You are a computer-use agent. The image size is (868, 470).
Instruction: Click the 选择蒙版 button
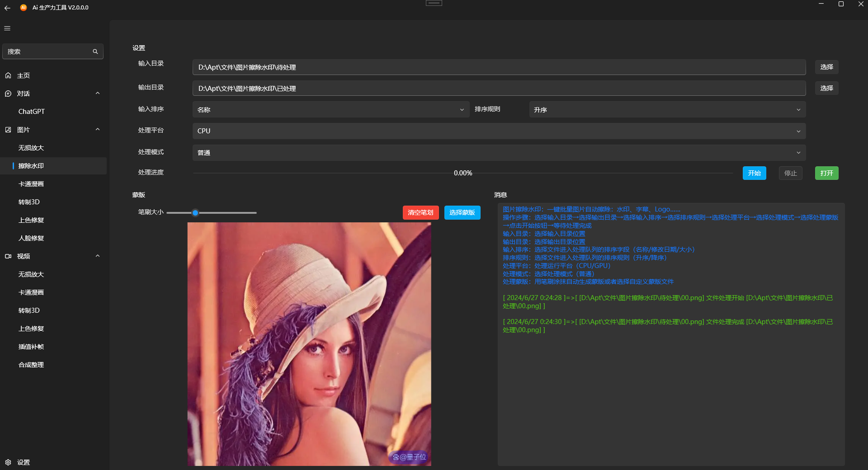(x=462, y=212)
